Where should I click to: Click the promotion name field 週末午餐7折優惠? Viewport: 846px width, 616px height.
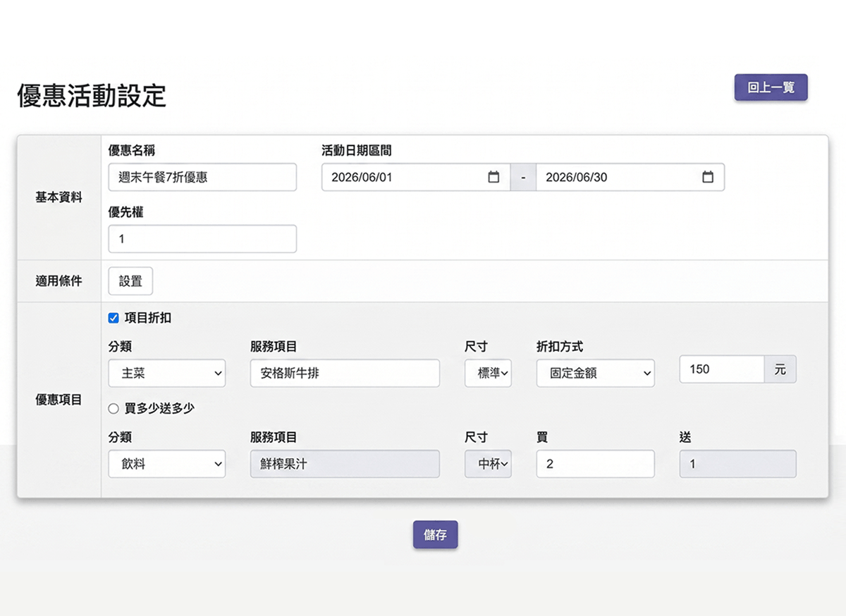[202, 177]
